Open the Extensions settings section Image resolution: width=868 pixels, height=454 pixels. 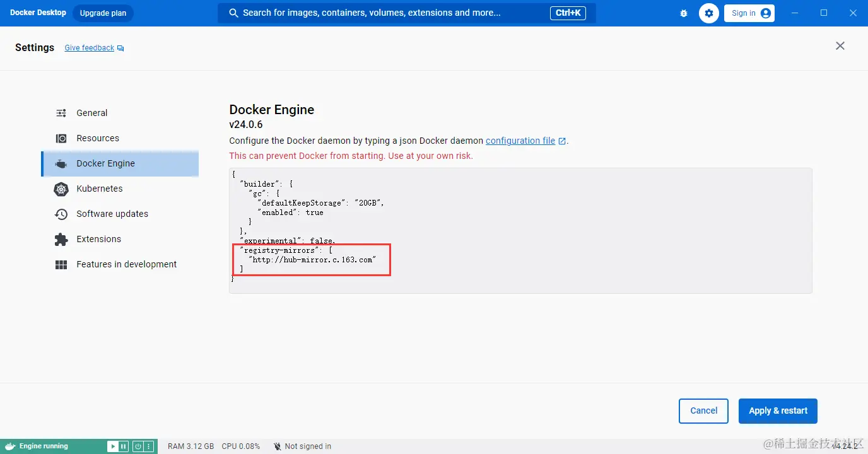(120, 239)
